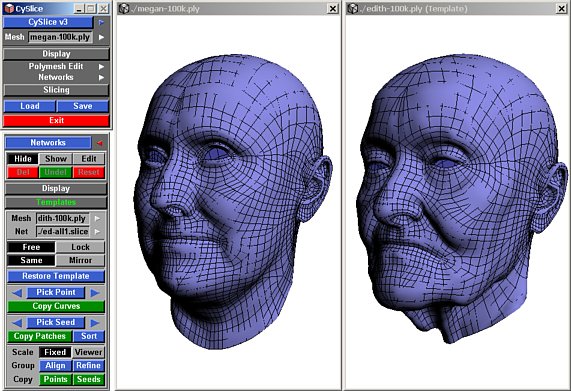571x391 pixels.
Task: Close the megan-100k.ply window
Action: point(333,9)
